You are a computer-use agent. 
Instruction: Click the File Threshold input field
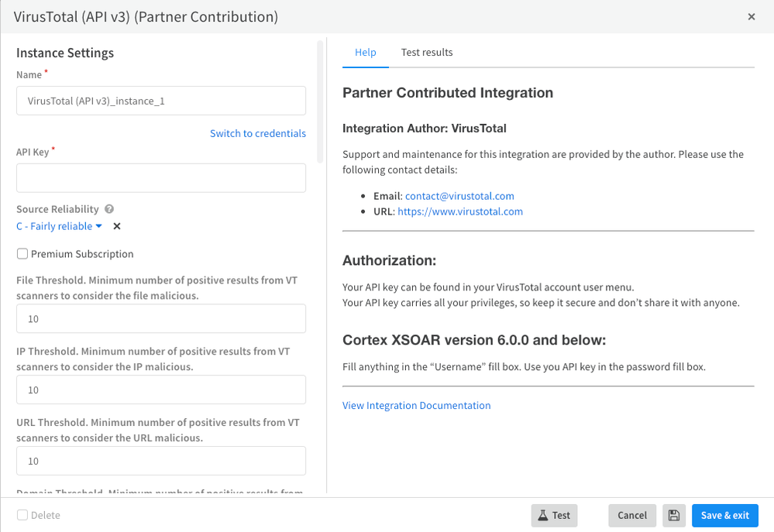161,318
